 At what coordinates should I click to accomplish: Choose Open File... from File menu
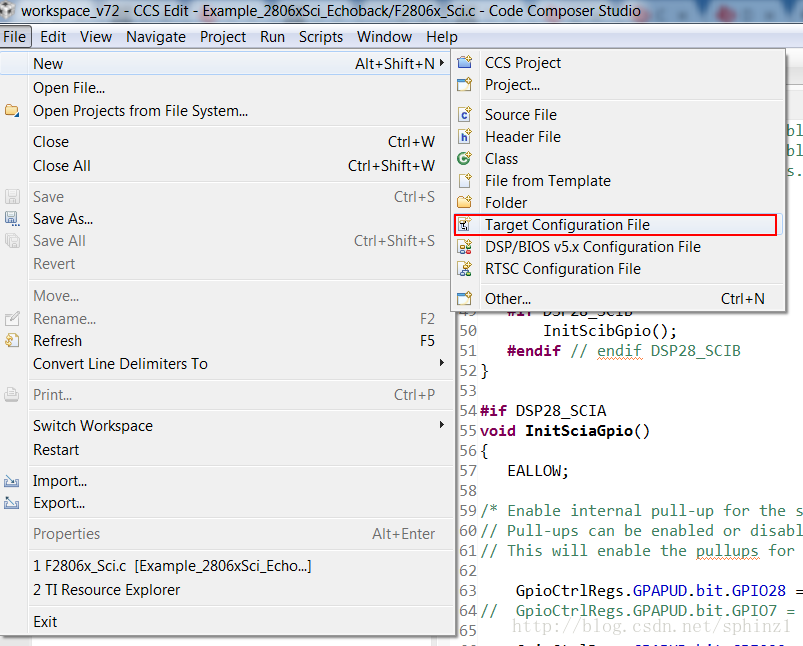pos(227,88)
